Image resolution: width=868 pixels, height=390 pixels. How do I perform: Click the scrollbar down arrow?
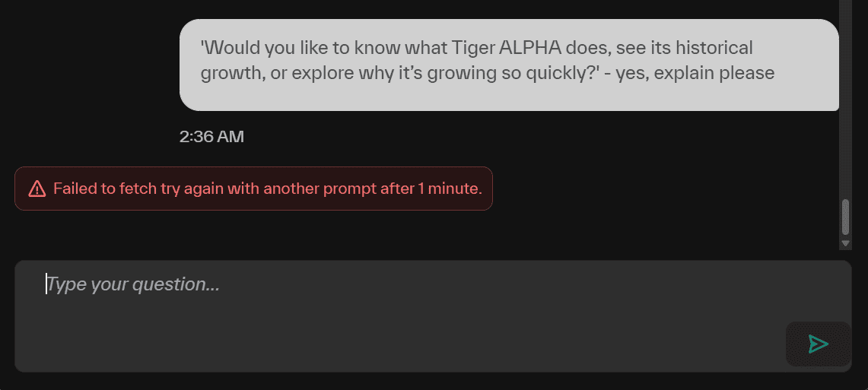(845, 243)
